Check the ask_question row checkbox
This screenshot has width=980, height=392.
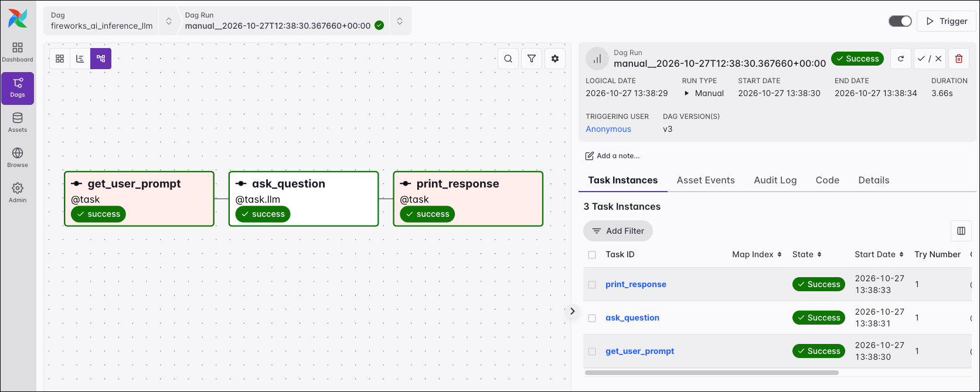click(x=592, y=318)
